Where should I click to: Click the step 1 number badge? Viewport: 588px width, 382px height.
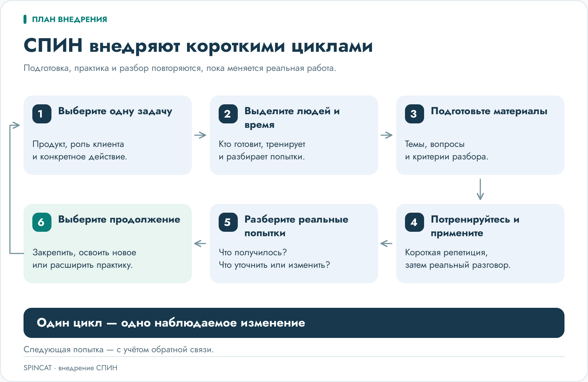pos(42,114)
